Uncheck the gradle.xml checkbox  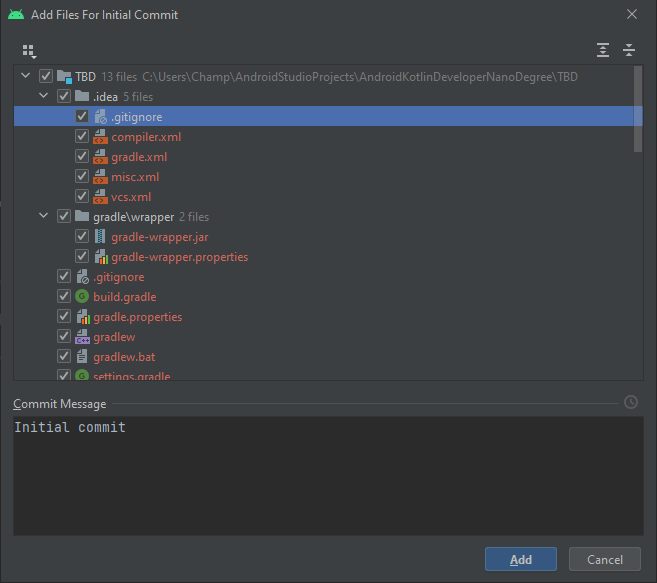point(82,156)
